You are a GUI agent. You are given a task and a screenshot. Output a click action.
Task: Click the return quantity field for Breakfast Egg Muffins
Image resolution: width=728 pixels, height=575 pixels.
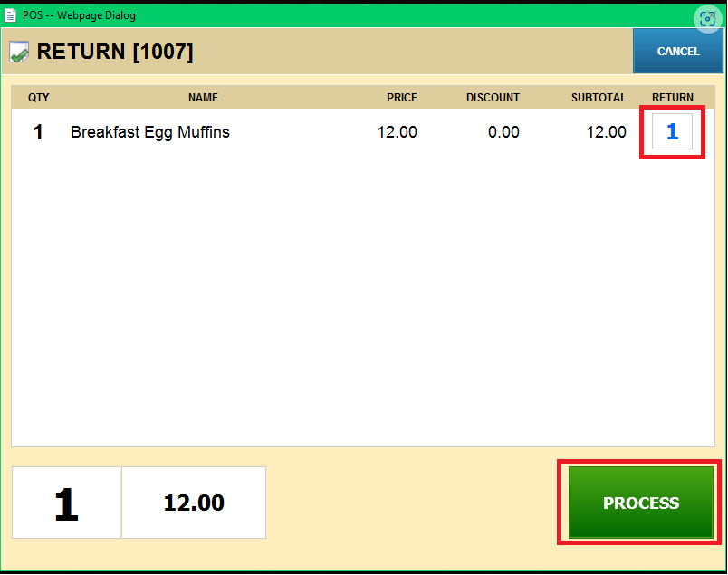coord(672,132)
